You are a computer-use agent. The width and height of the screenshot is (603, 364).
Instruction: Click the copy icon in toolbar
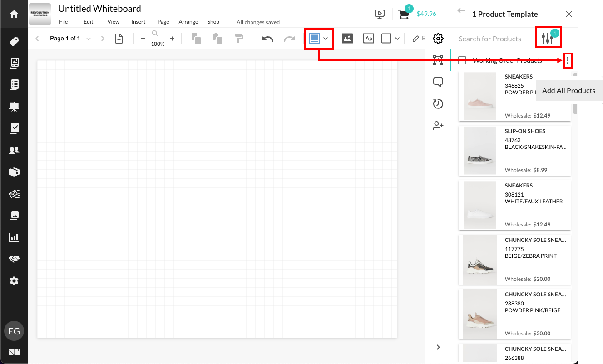(x=196, y=39)
